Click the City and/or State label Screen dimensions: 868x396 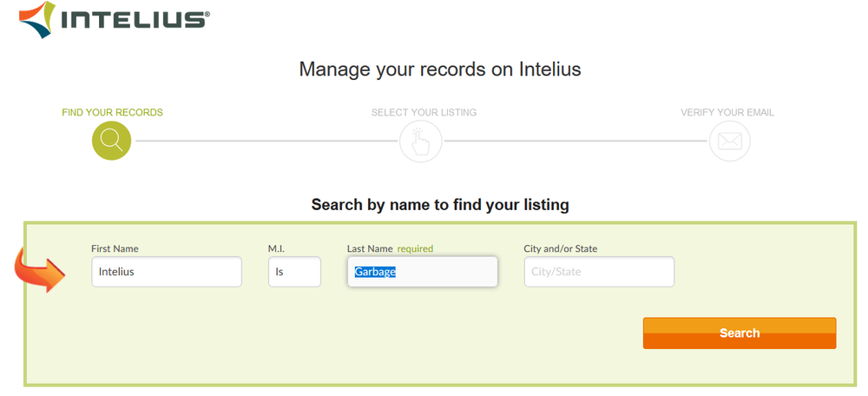coord(561,248)
